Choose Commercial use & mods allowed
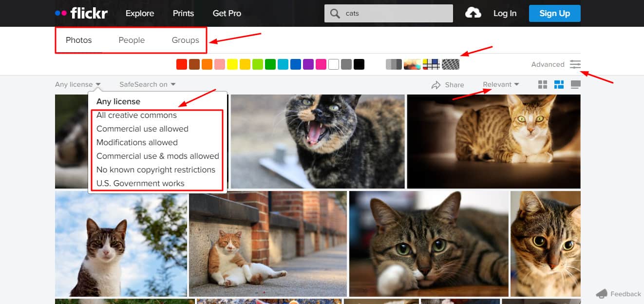The height and width of the screenshot is (304, 644). (157, 156)
